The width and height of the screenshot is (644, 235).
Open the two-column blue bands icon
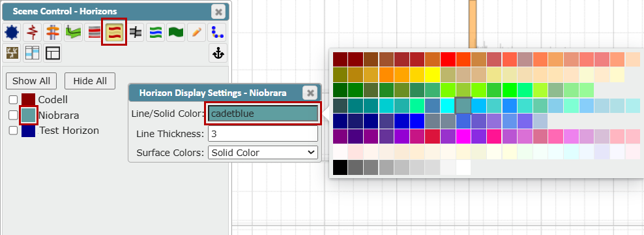(x=32, y=53)
